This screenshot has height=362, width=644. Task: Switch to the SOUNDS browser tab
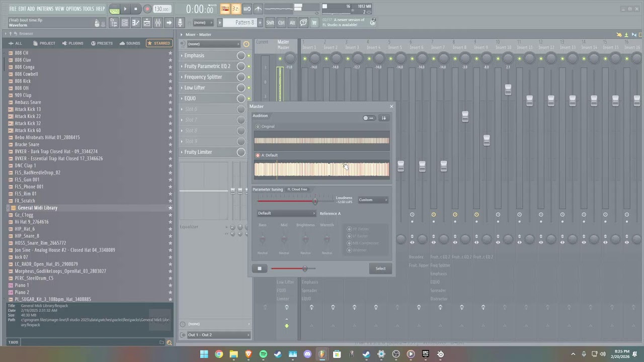coord(130,43)
